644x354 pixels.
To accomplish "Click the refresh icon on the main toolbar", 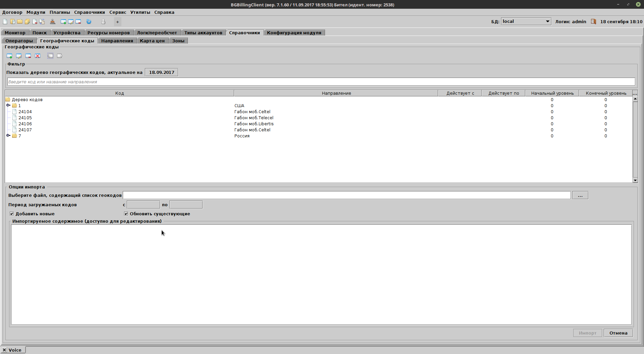I will [x=89, y=21].
